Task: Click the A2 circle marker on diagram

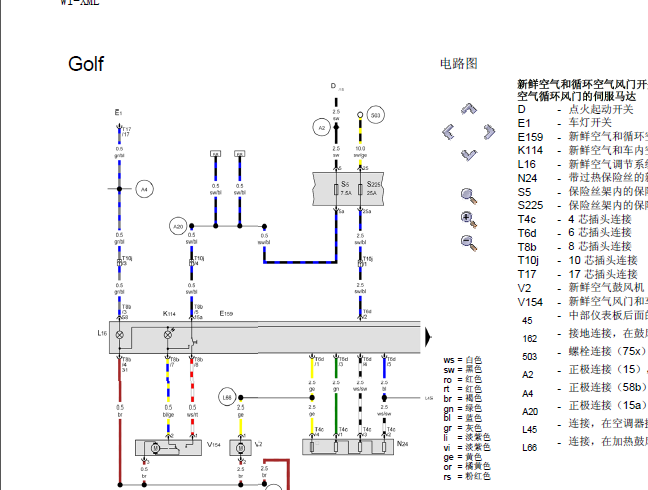Action: (322, 128)
